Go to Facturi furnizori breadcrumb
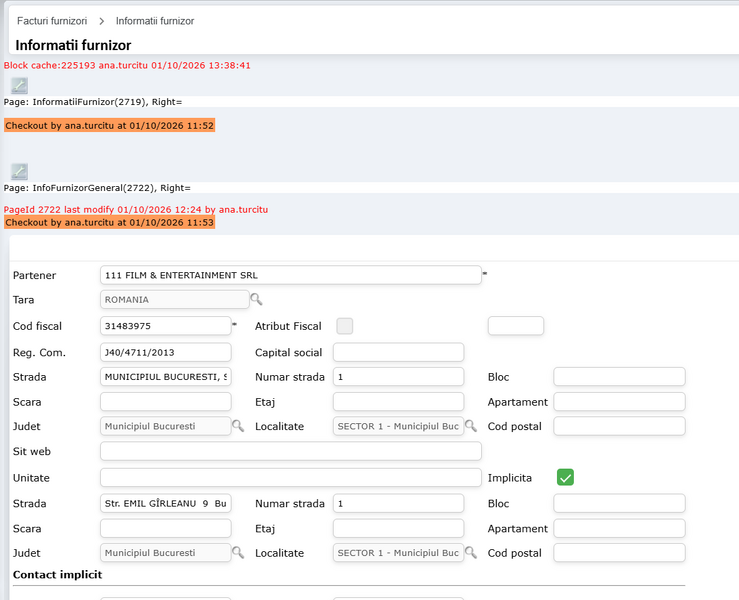Image resolution: width=739 pixels, height=600 pixels. [x=52, y=21]
